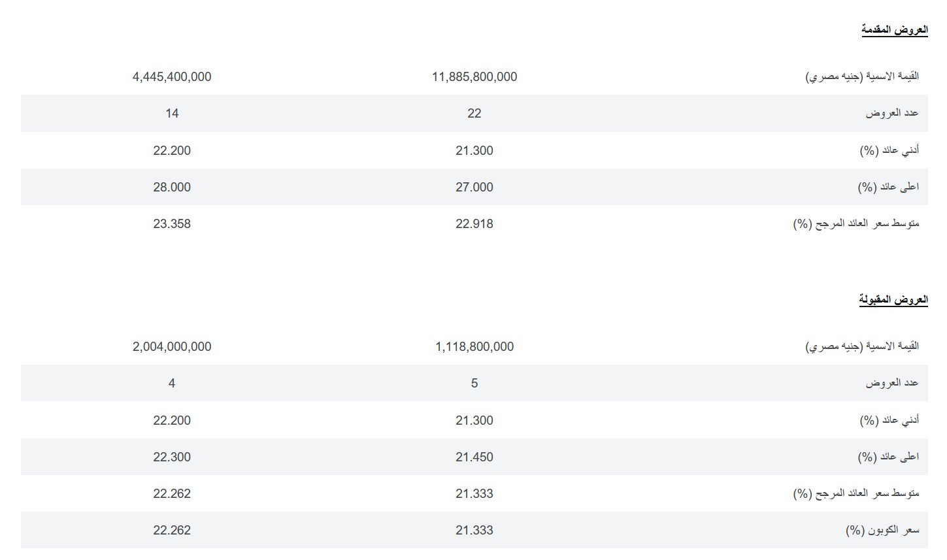This screenshot has height=560, width=947.
Task: Select accepted highest yield 22.300
Action: [172, 457]
